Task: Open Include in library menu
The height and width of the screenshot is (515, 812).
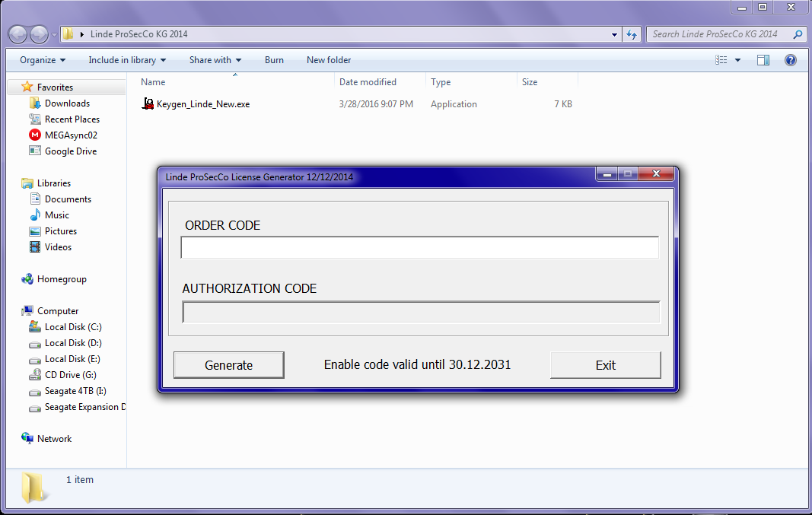Action: pos(127,60)
